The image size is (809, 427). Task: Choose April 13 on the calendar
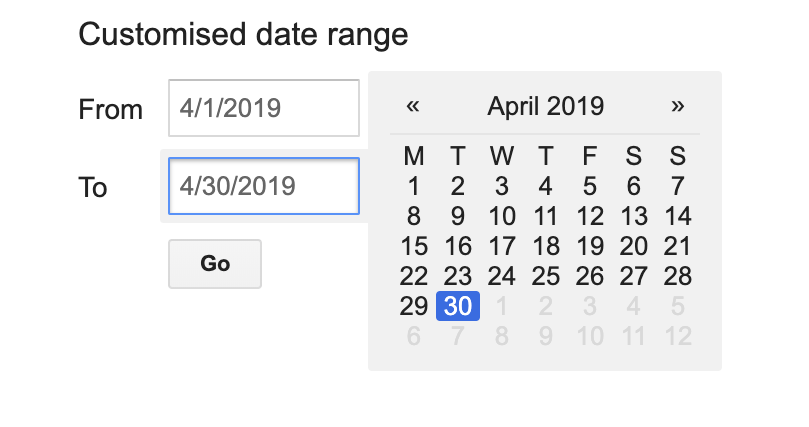pos(634,216)
